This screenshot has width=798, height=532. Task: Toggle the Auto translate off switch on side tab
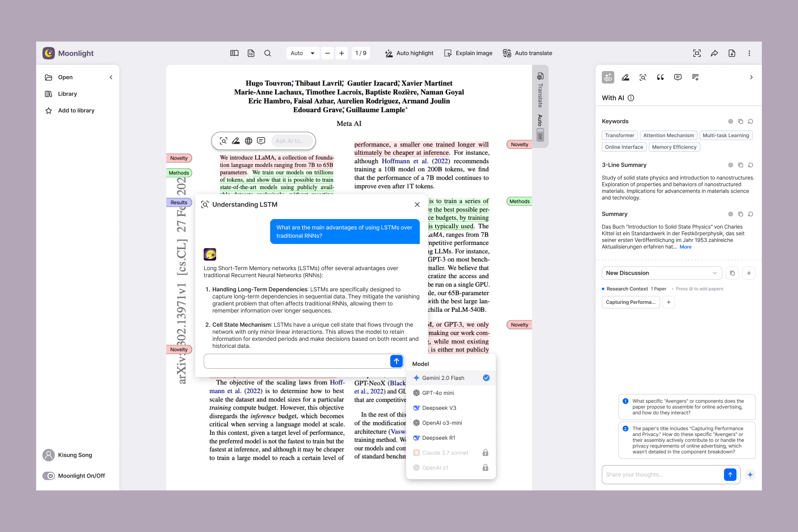point(540,134)
